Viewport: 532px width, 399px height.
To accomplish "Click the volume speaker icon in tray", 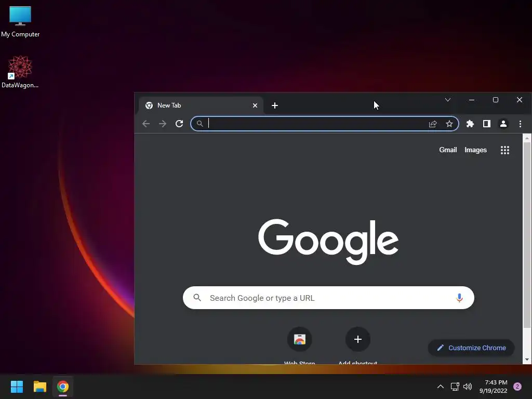I will (x=468, y=387).
